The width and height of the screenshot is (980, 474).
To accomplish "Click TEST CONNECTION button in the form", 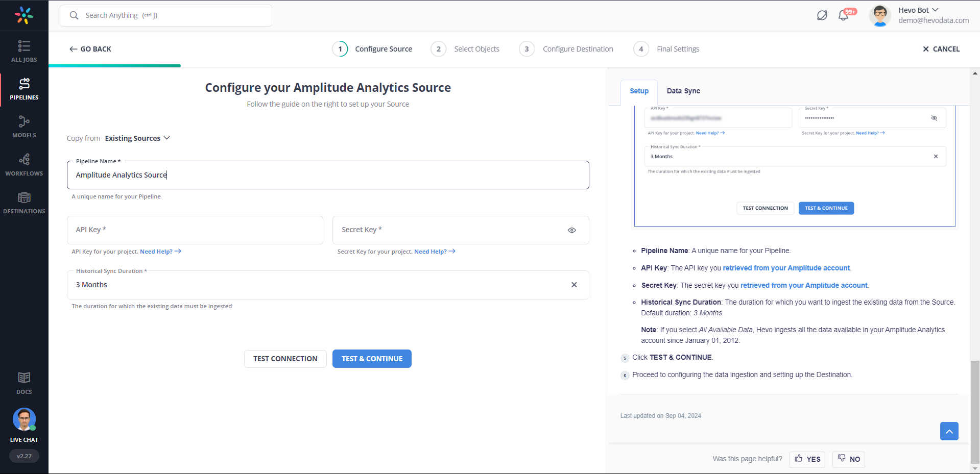I will pos(285,359).
